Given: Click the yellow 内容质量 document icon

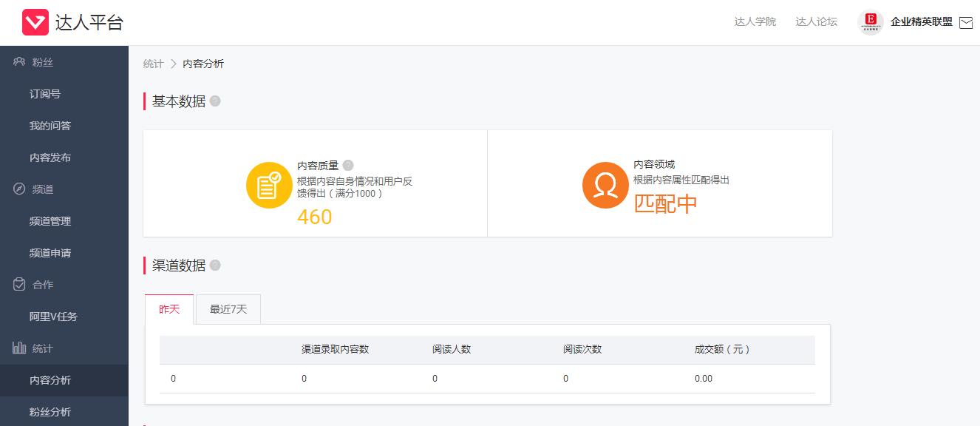Looking at the screenshot, I should pyautogui.click(x=269, y=184).
